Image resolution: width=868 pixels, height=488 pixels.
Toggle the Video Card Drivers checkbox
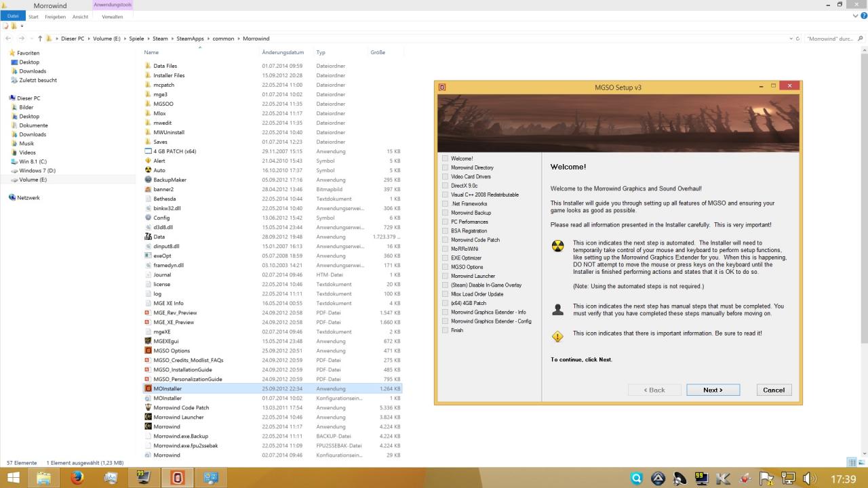tap(445, 177)
